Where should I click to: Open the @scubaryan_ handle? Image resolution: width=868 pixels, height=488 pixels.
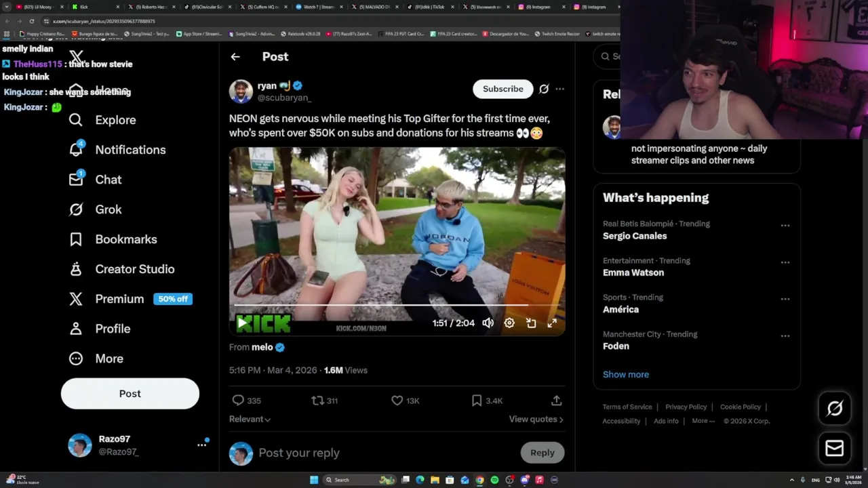pyautogui.click(x=284, y=98)
